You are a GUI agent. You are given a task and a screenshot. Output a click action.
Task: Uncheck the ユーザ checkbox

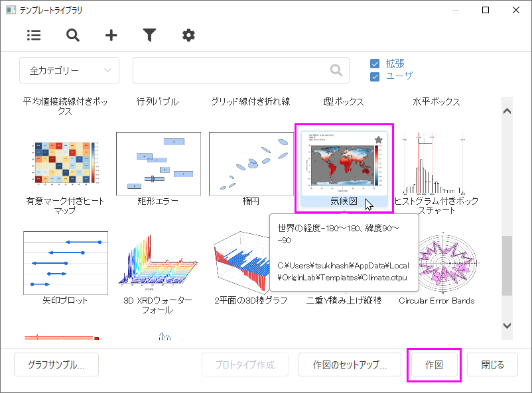[375, 77]
